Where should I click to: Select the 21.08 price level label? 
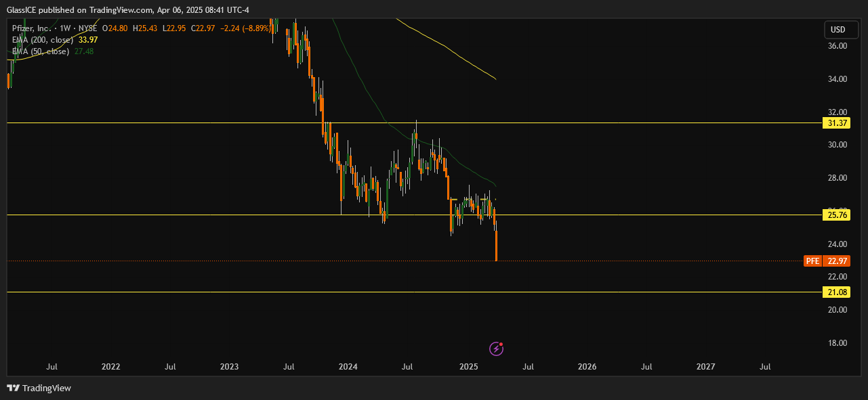835,292
